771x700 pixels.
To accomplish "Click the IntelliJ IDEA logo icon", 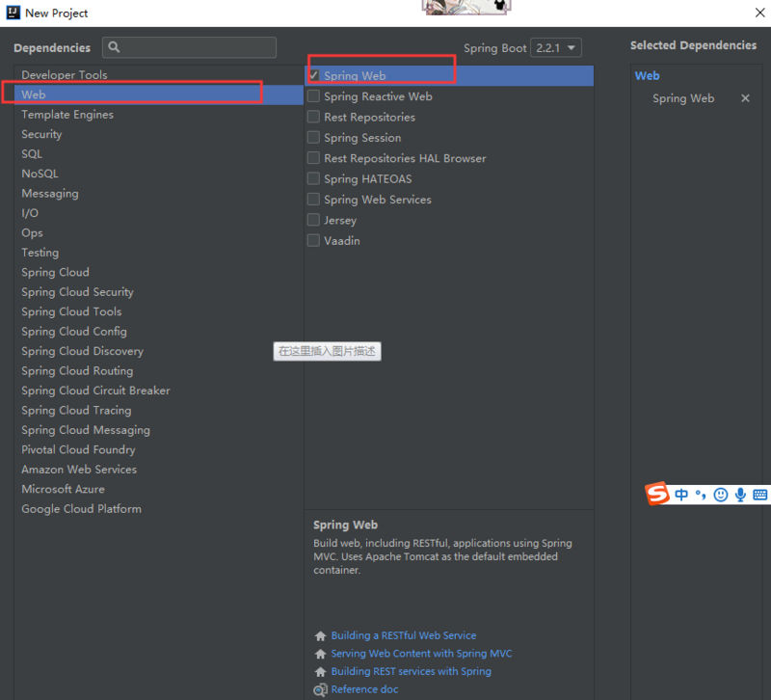I will [13, 13].
